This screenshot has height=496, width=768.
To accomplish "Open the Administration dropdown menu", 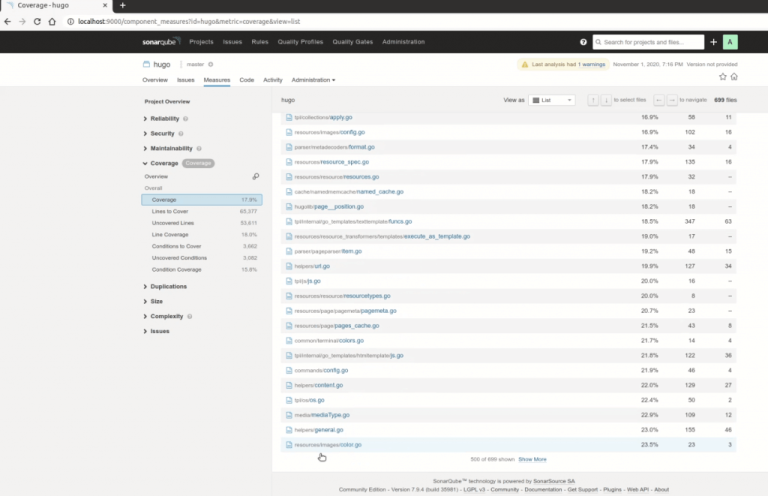I will point(313,79).
